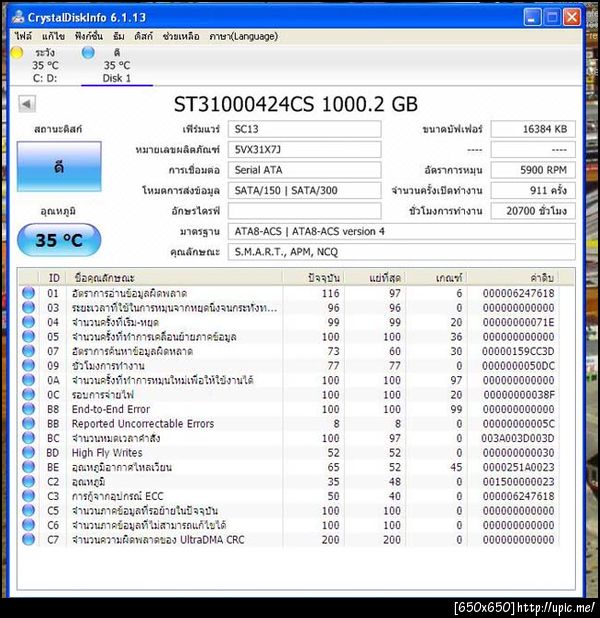The height and width of the screenshot is (618, 600).
Task: Click blue status icon of attribute 07
Action: click(28, 351)
